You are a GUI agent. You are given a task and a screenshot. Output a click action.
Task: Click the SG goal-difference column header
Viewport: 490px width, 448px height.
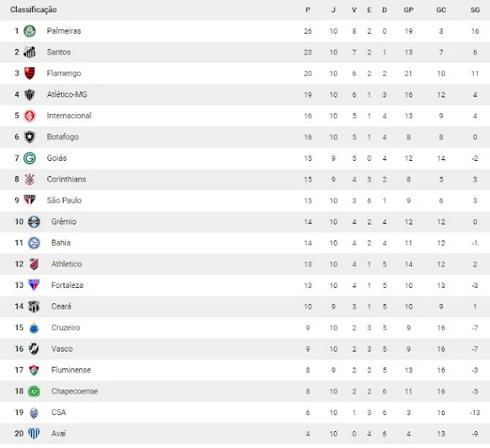pos(475,10)
